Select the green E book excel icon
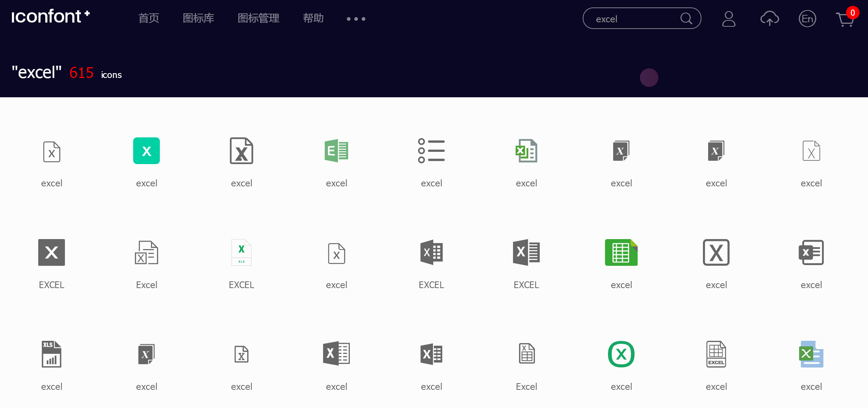This screenshot has width=868, height=408. [336, 151]
